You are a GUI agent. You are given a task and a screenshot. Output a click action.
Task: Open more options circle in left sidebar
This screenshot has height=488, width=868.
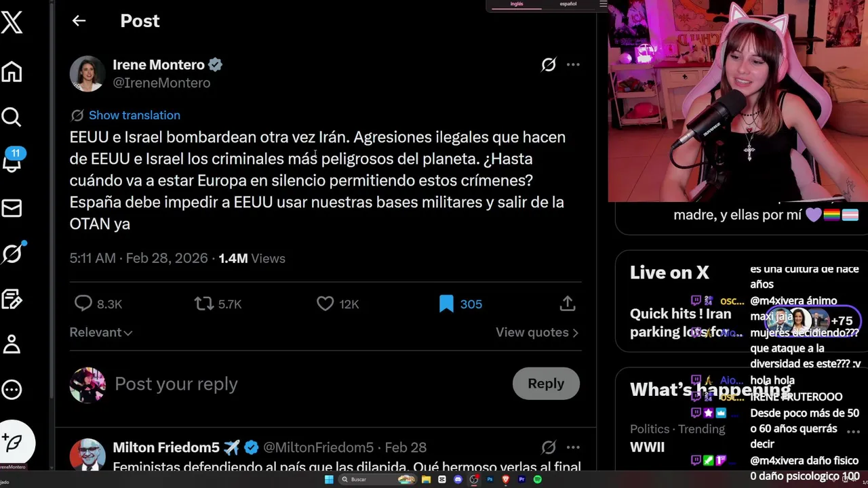click(x=12, y=390)
